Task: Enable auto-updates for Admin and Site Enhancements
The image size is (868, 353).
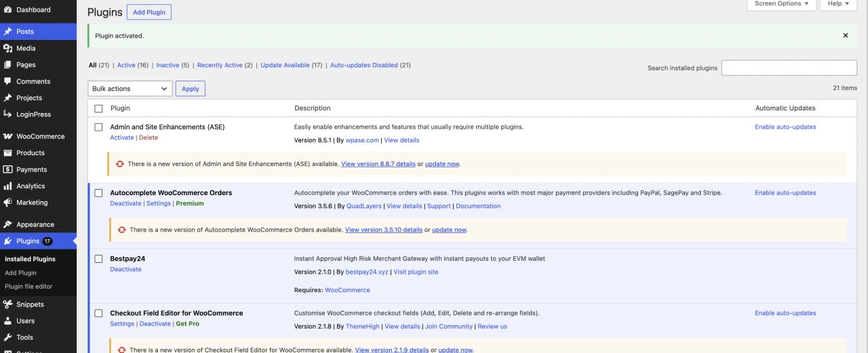Action: tap(785, 127)
